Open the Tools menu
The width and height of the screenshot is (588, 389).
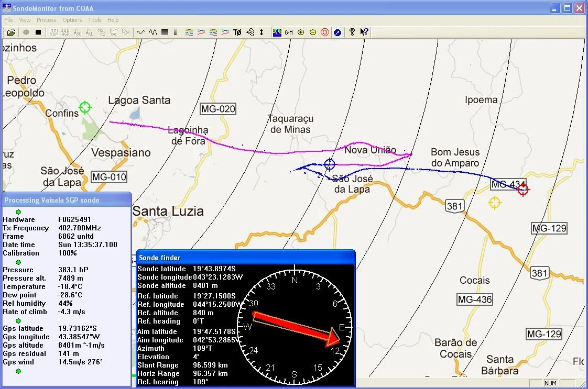(94, 20)
